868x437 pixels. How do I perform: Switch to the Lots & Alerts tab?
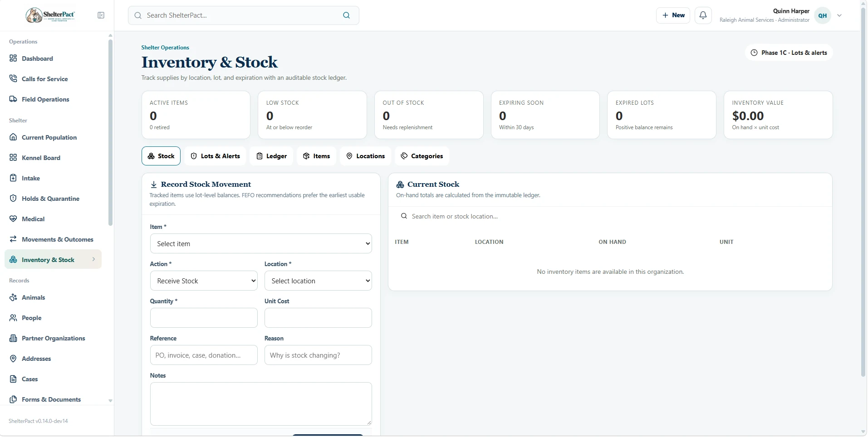click(x=215, y=156)
